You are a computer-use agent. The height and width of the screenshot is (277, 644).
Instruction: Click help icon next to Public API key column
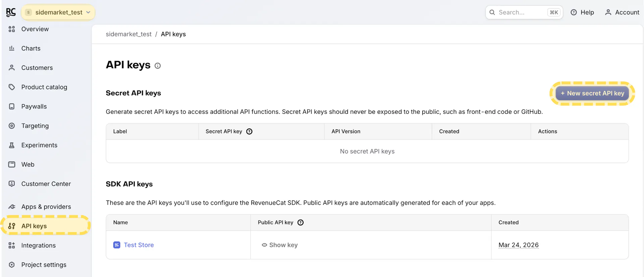tap(301, 222)
